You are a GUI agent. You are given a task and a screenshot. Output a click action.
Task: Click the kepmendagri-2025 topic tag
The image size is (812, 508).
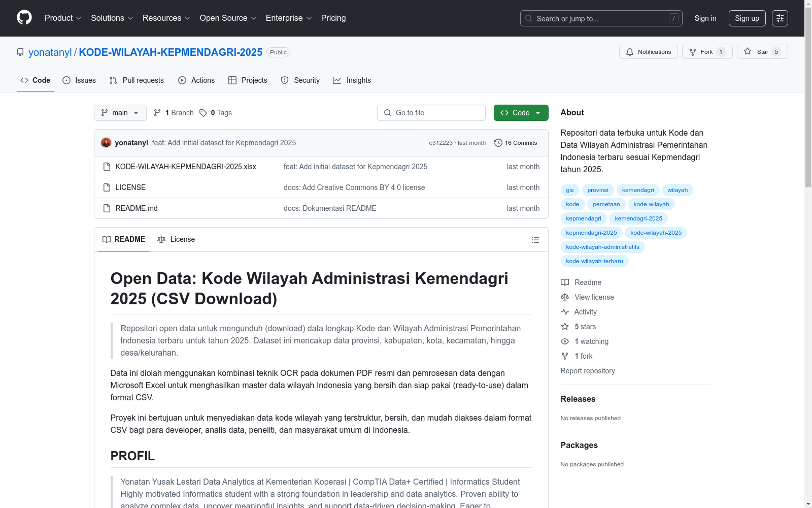pos(591,233)
